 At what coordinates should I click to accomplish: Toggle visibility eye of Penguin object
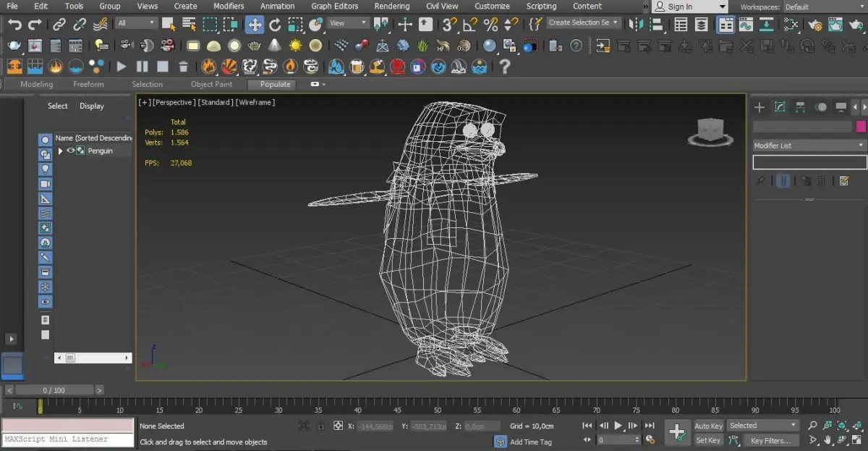[x=71, y=151]
